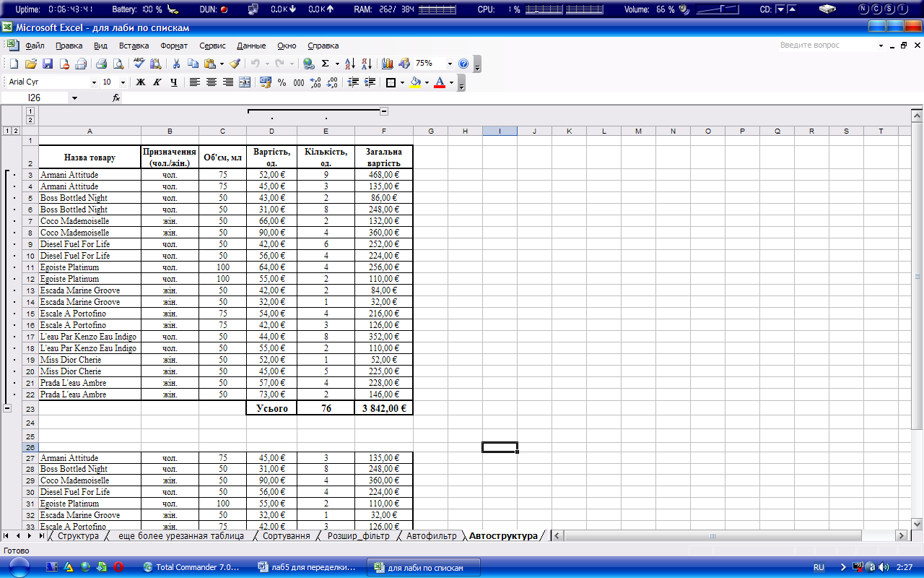
Task: Open the Файл menu
Action: click(35, 45)
